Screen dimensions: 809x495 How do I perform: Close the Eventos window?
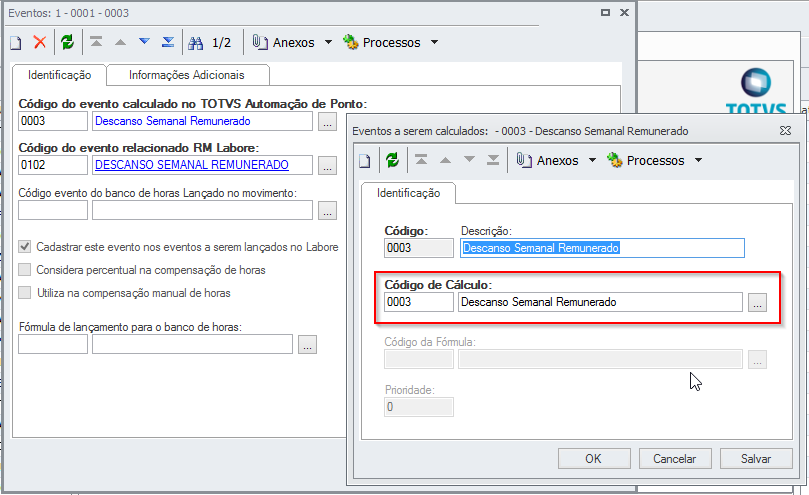point(624,12)
